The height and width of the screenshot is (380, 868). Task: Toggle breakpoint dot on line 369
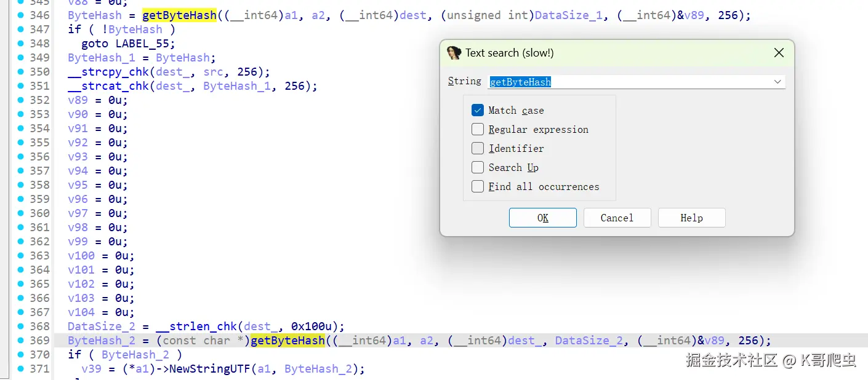(21, 340)
